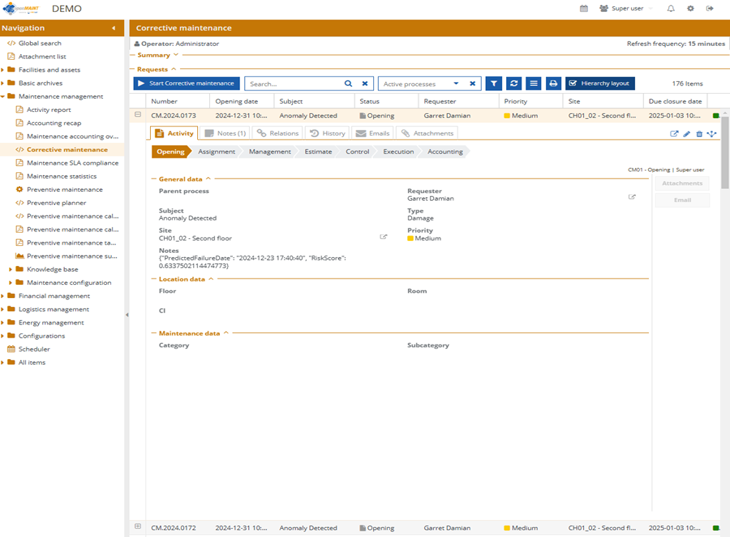Image resolution: width=730 pixels, height=537 pixels.
Task: Click Medium priority swatch in General data
Action: click(410, 238)
